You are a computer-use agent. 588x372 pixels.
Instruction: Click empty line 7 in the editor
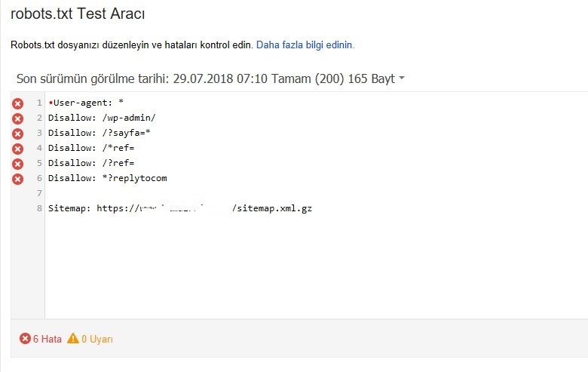[x=317, y=193]
